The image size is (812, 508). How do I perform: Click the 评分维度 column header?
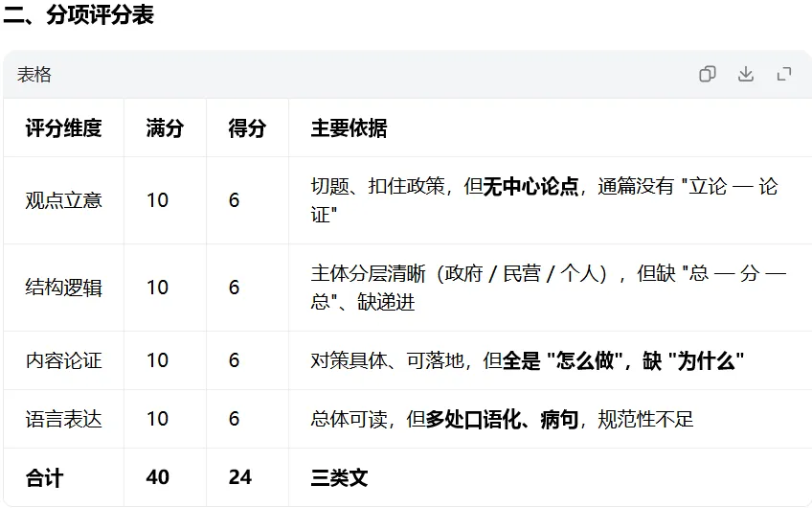click(x=64, y=128)
